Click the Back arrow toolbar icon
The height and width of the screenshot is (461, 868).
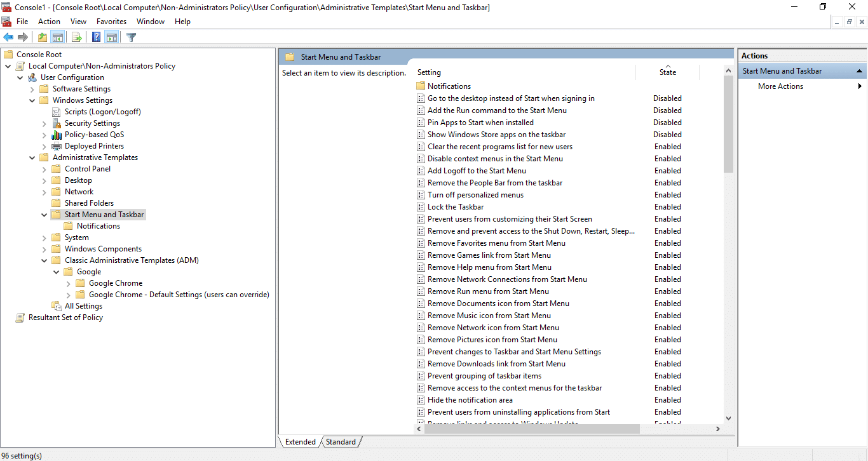click(x=8, y=37)
